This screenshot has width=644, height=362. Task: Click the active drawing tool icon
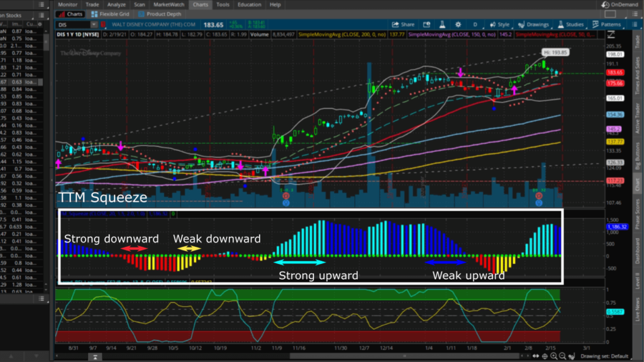(x=571, y=356)
